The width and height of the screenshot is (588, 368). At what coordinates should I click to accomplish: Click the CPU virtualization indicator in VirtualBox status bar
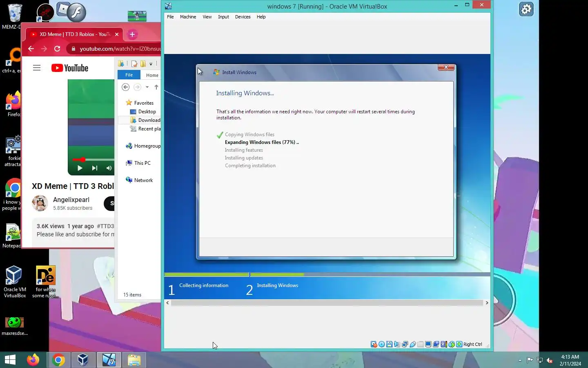pyautogui.click(x=444, y=344)
